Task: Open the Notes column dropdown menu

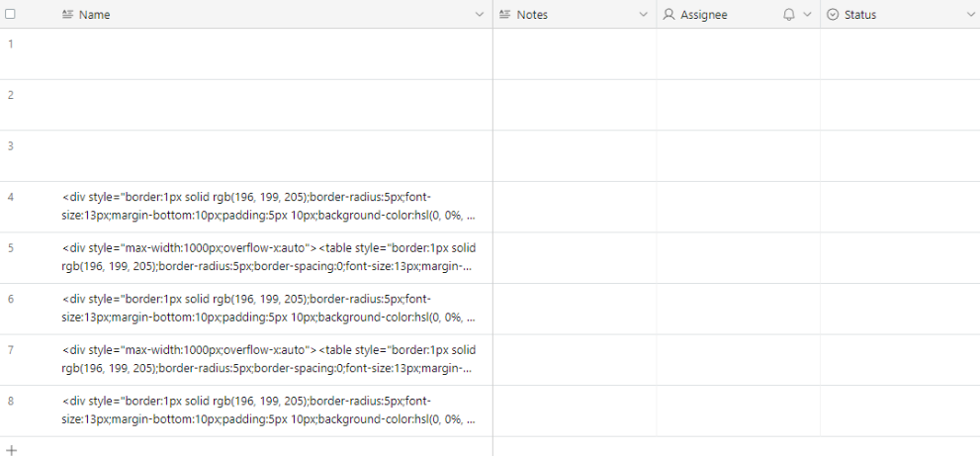Action: point(643,15)
